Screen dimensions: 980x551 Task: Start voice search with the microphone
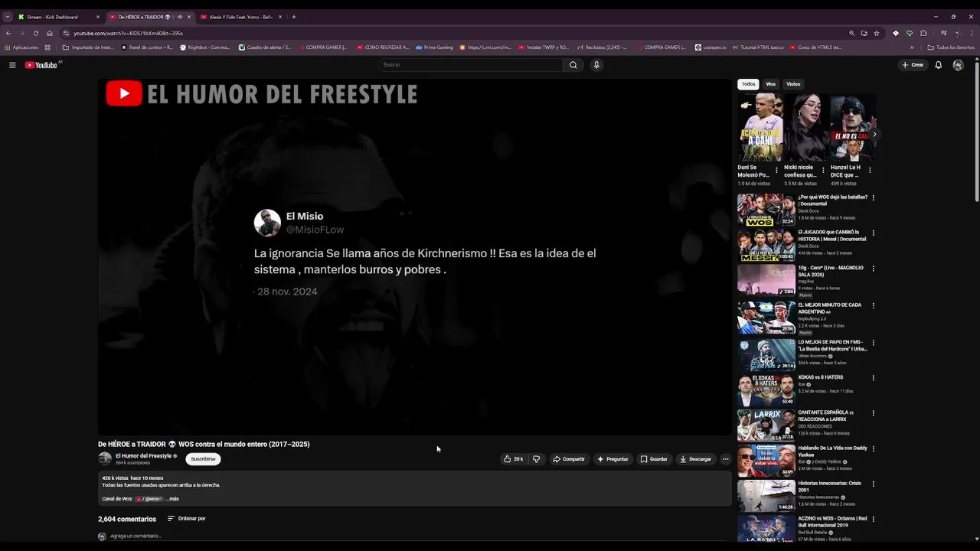[x=596, y=65]
